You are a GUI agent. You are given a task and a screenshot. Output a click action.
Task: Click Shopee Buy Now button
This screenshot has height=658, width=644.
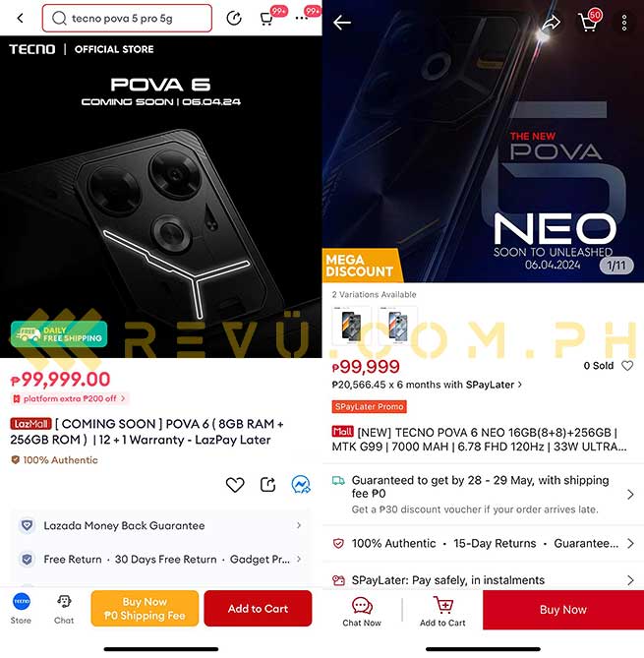pos(563,610)
